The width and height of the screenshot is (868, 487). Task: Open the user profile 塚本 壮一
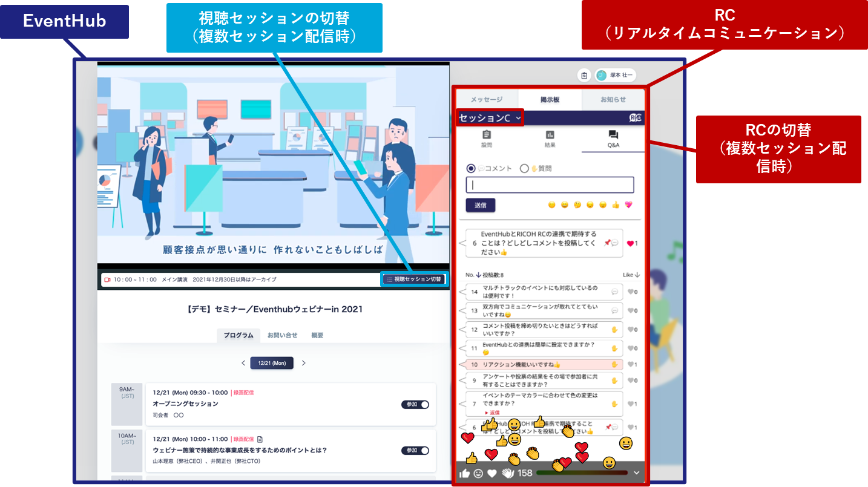tap(616, 76)
